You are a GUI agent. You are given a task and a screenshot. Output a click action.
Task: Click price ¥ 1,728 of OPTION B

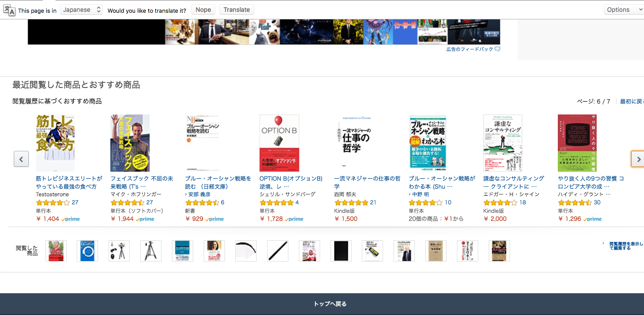pyautogui.click(x=271, y=219)
